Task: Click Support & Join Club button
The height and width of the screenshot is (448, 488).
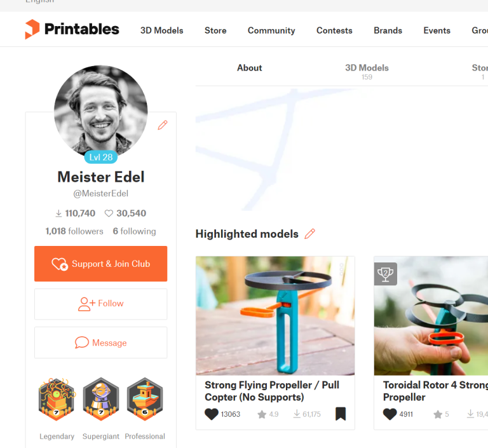Action: pos(101,264)
